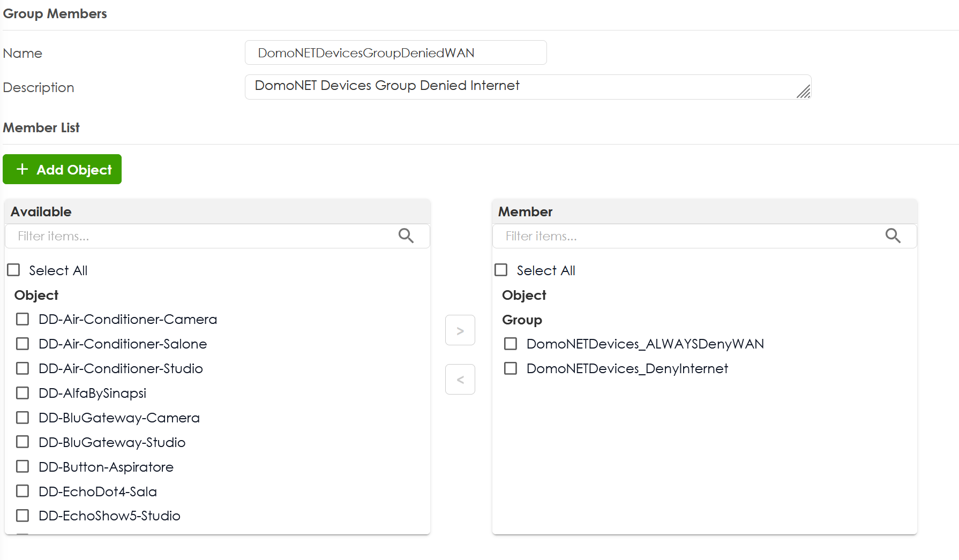Focus the Member filter items field
The height and width of the screenshot is (560, 959).
tap(691, 236)
